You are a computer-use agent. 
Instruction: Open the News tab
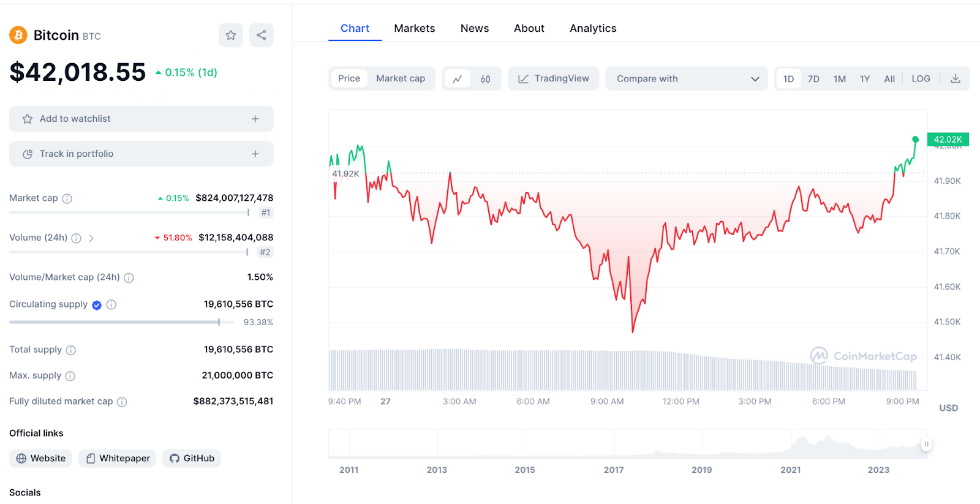475,28
